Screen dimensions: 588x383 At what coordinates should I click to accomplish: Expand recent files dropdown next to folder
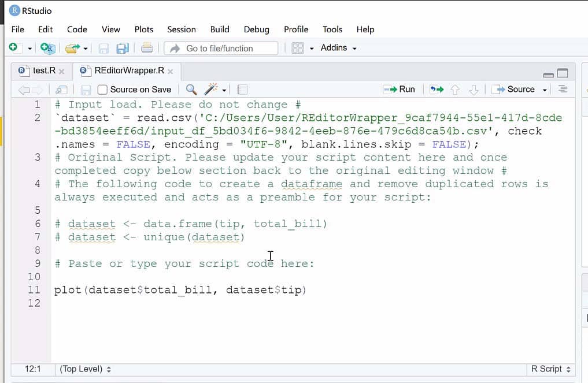(86, 49)
